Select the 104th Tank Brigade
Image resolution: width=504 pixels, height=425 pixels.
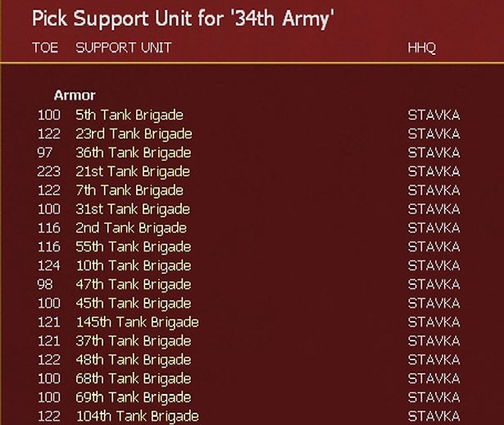(x=137, y=416)
